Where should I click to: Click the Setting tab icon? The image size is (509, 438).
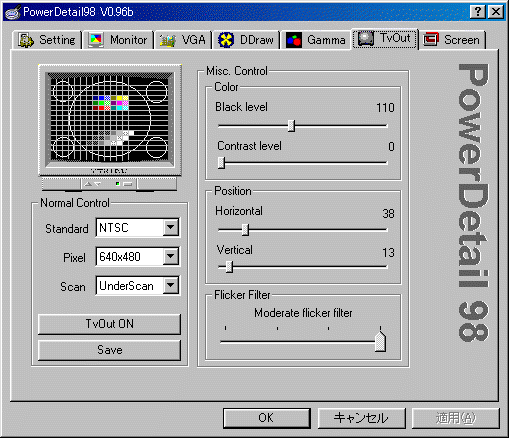[x=26, y=40]
